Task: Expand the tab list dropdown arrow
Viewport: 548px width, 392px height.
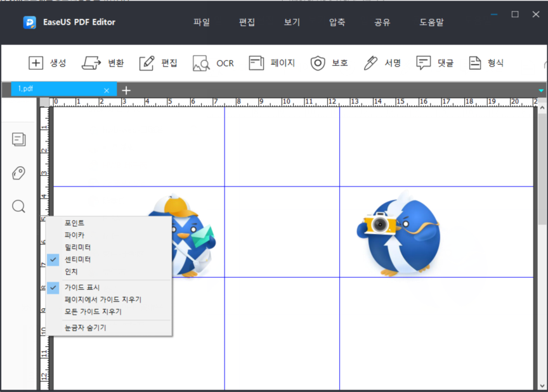Action: tap(541, 91)
